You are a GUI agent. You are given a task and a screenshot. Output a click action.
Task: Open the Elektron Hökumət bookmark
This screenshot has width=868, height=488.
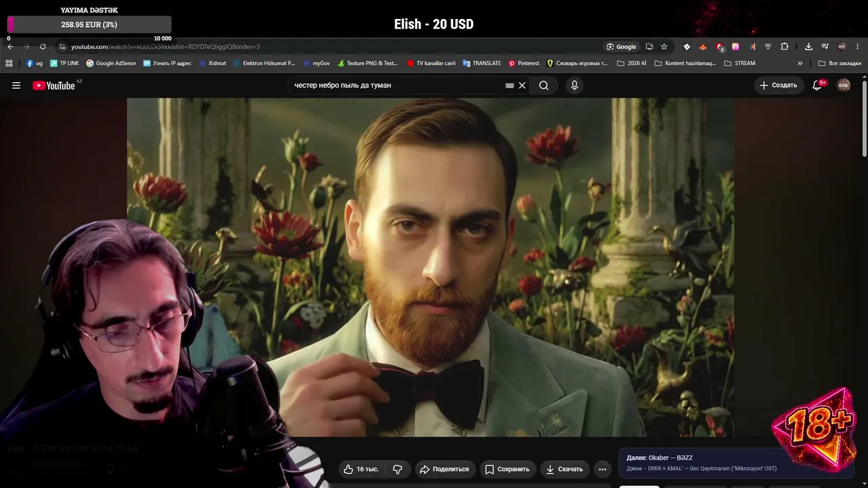264,63
